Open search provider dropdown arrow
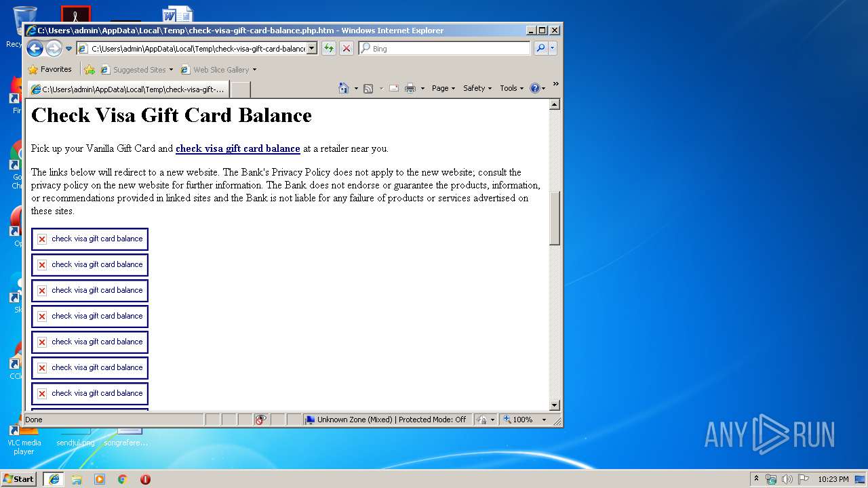Image resolution: width=868 pixels, height=488 pixels. (553, 48)
